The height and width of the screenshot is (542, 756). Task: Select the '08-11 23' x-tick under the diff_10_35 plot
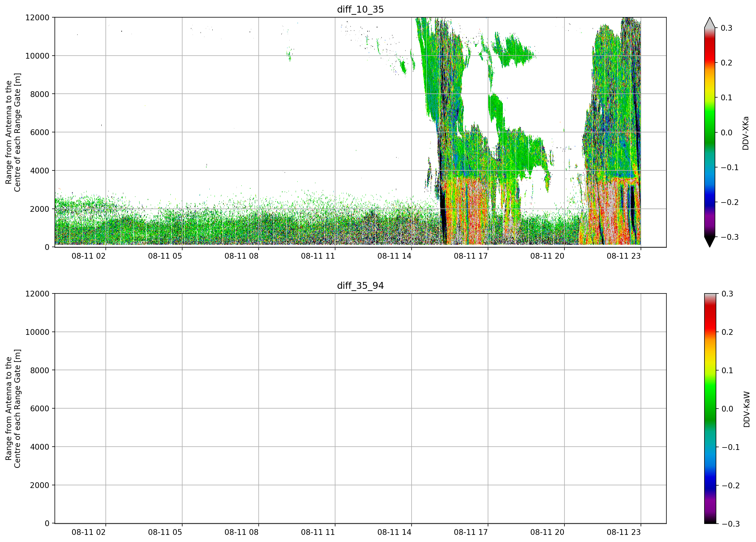(x=624, y=256)
